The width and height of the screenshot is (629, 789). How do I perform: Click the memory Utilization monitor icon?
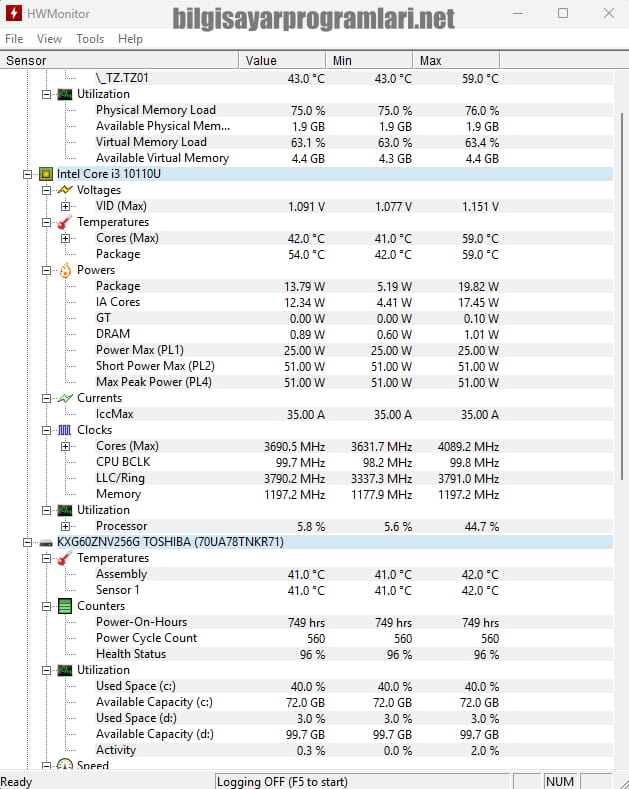65,94
